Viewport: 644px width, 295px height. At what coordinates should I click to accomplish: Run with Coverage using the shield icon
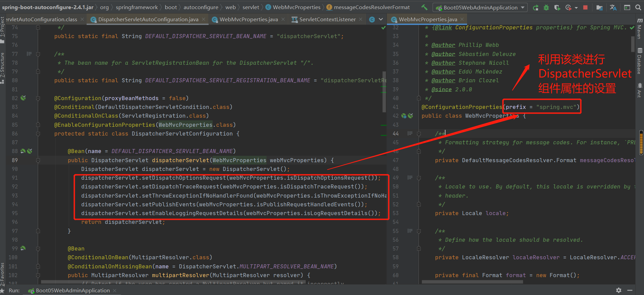pyautogui.click(x=557, y=7)
